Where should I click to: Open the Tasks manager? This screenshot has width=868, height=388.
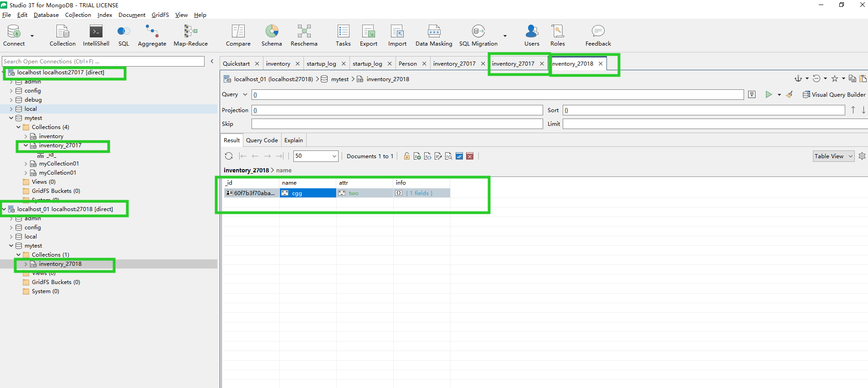(343, 35)
